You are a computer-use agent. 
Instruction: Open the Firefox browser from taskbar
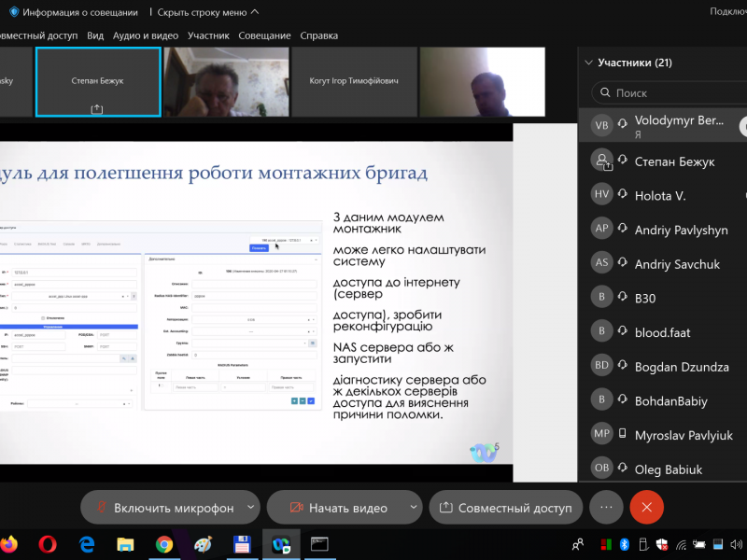coord(8,544)
